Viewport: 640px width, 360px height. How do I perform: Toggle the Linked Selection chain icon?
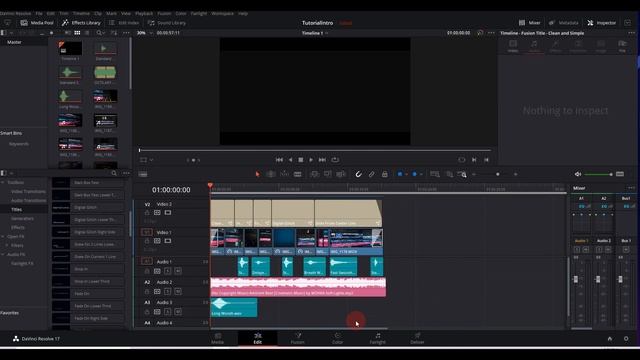click(x=371, y=174)
